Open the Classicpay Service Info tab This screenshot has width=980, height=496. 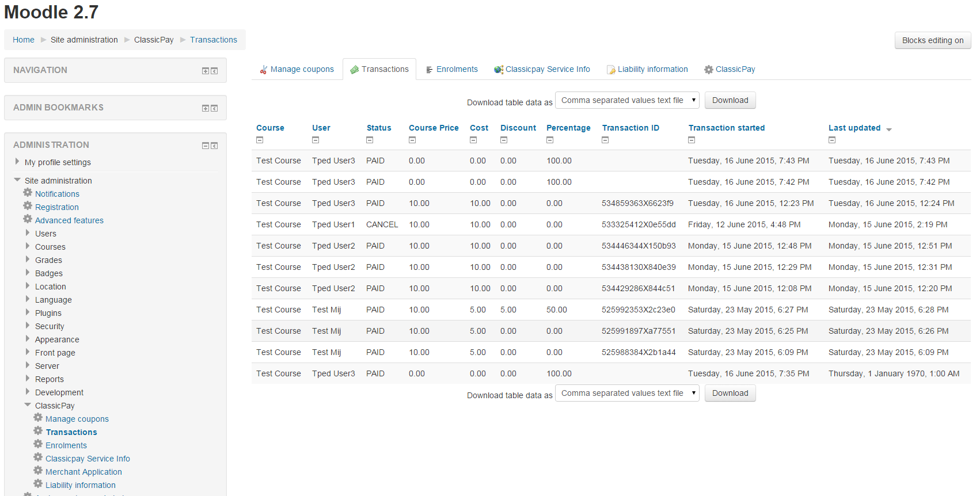(x=542, y=69)
